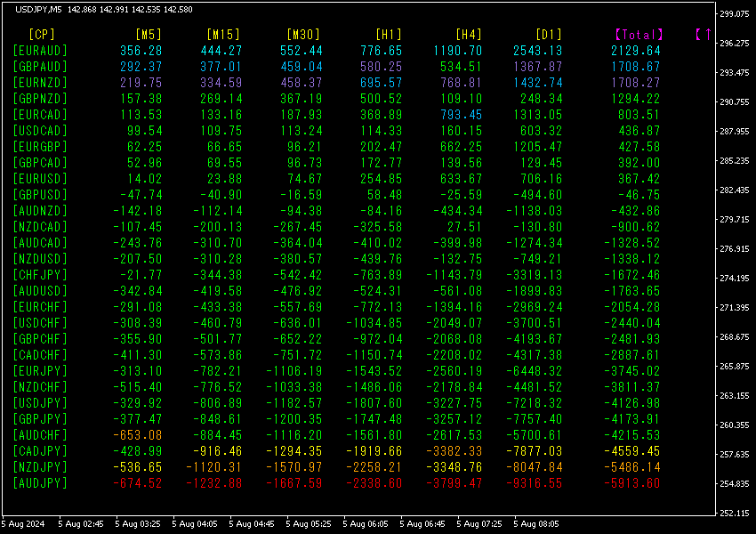Select the [NZDCAD] pair label
This screenshot has width=756, height=534.
[40, 226]
